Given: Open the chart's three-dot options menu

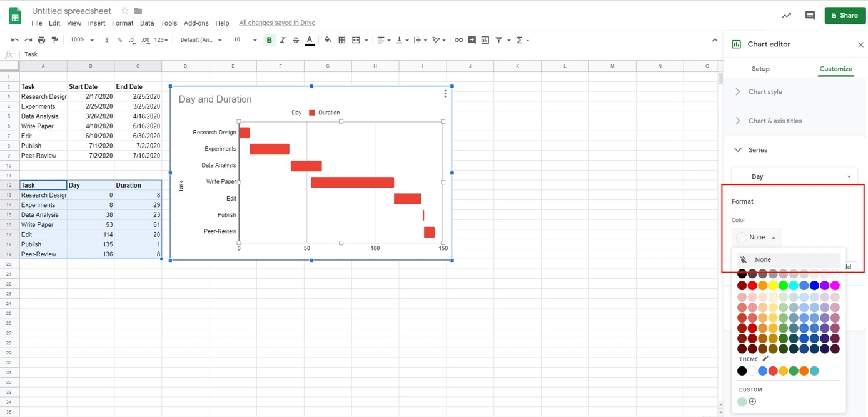Looking at the screenshot, I should (445, 94).
